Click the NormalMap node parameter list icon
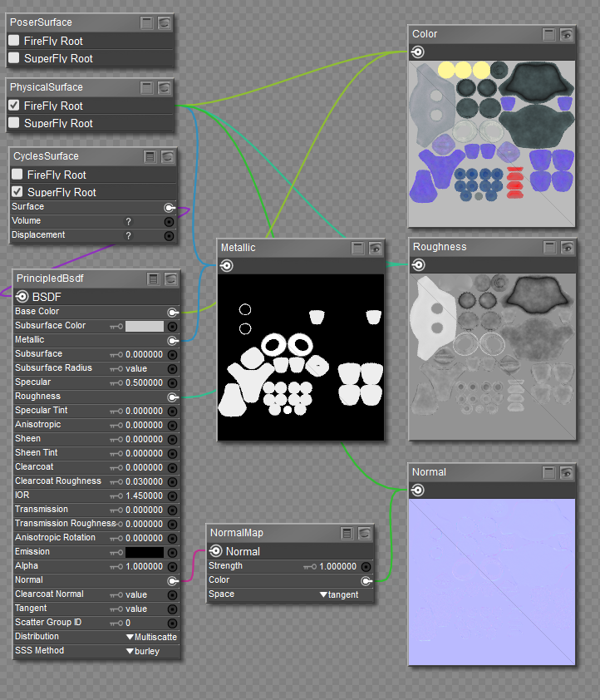This screenshot has height=700, width=600. [347, 533]
